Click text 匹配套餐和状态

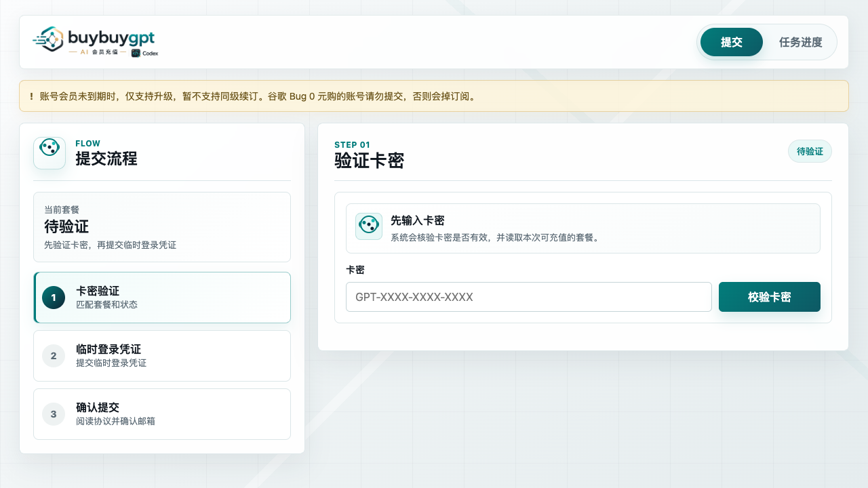point(106,305)
